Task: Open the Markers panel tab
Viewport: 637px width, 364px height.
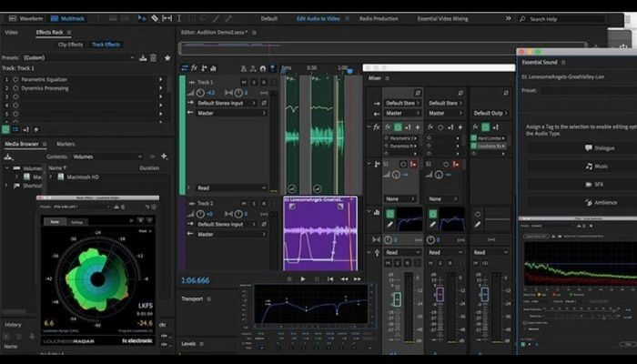Action: tap(66, 144)
